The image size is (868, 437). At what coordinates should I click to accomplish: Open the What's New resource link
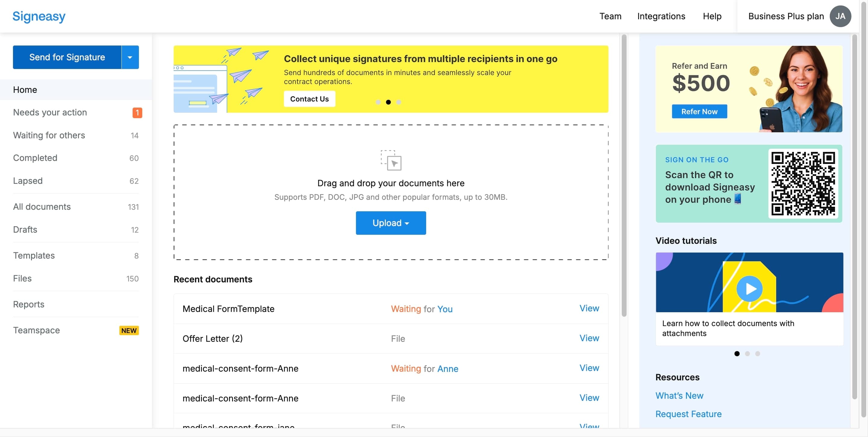(679, 395)
